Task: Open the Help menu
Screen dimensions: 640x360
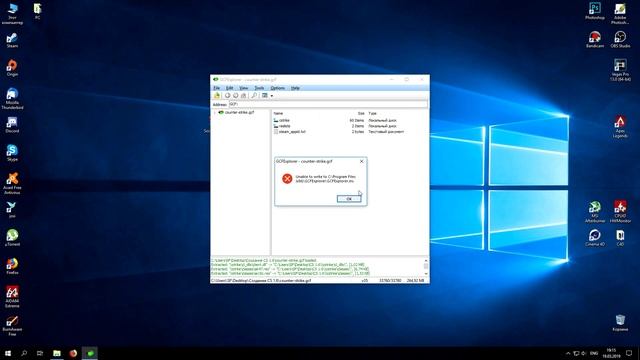Action: [x=295, y=88]
